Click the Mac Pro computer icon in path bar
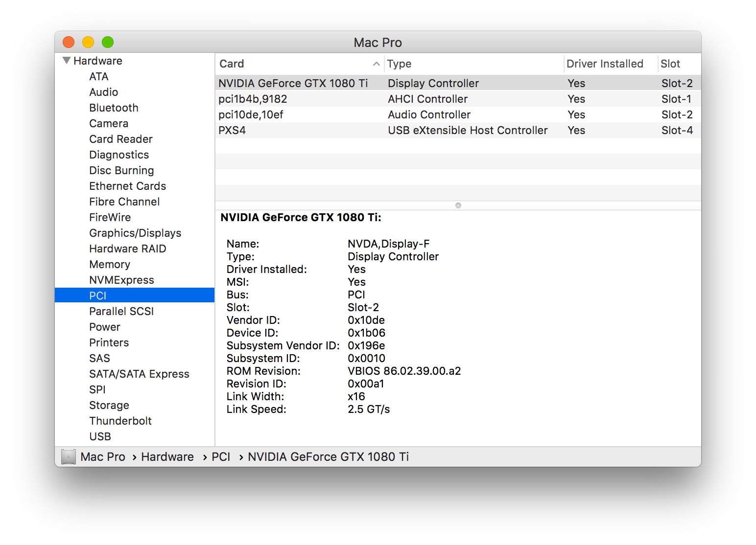This screenshot has height=545, width=756. coord(69,457)
